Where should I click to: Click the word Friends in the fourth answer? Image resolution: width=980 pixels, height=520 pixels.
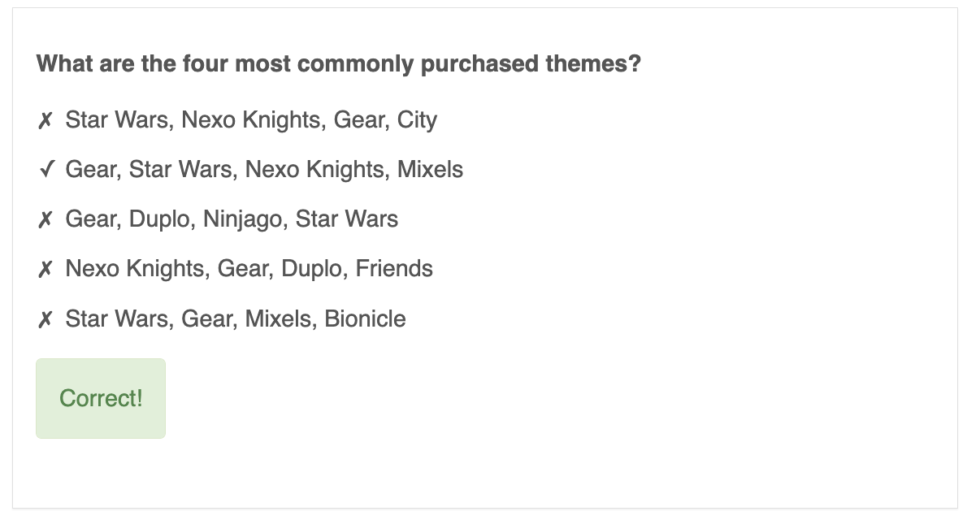[x=394, y=269]
